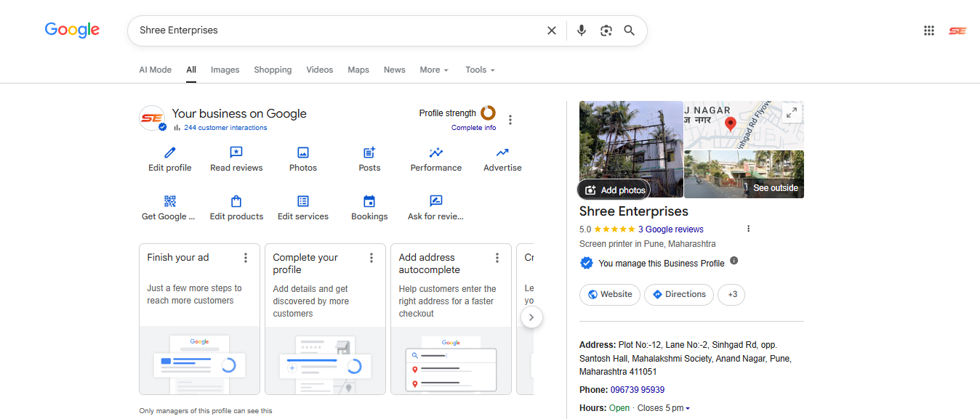The width and height of the screenshot is (980, 419).
Task: Click 'Screen printer in Pune, Maharashtra' text
Action: click(647, 244)
